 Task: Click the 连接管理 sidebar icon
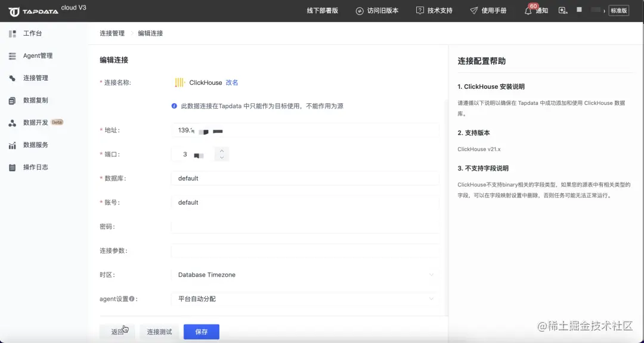point(13,78)
